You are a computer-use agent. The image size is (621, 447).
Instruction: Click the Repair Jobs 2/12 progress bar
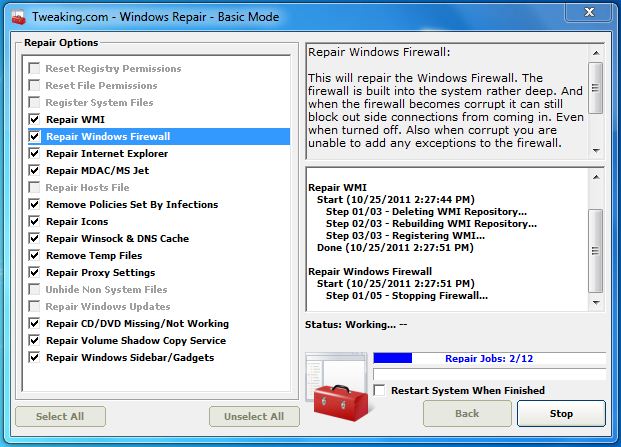pyautogui.click(x=490, y=358)
